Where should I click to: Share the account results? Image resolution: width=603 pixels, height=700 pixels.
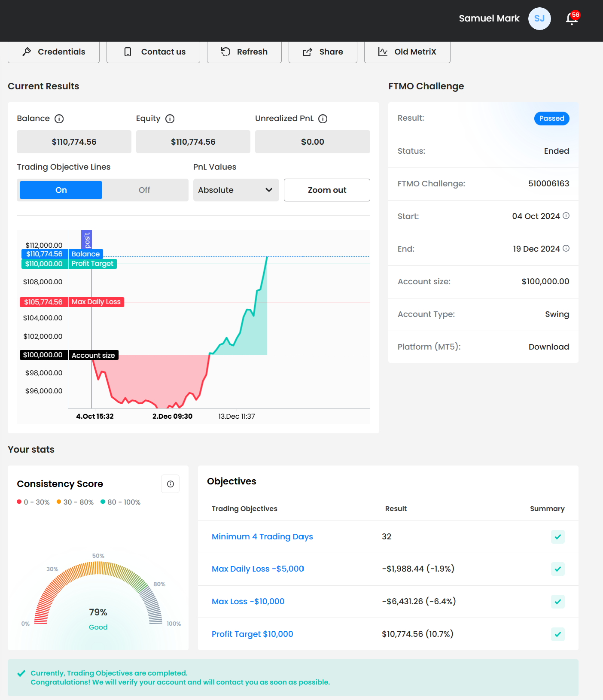pos(323,52)
